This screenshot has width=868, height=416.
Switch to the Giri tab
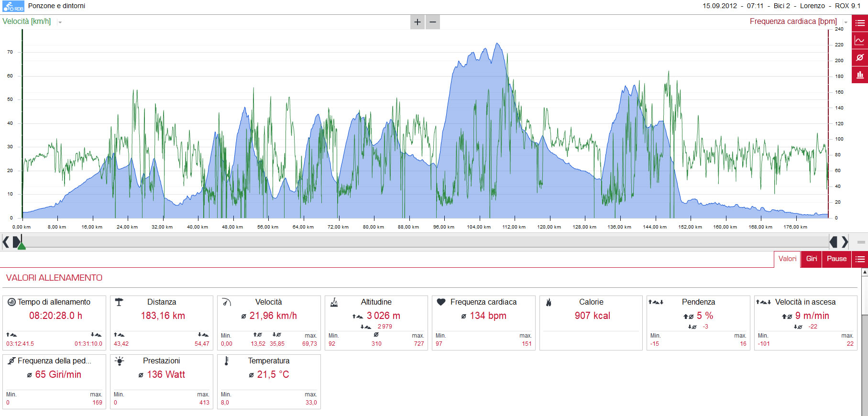[x=812, y=259]
